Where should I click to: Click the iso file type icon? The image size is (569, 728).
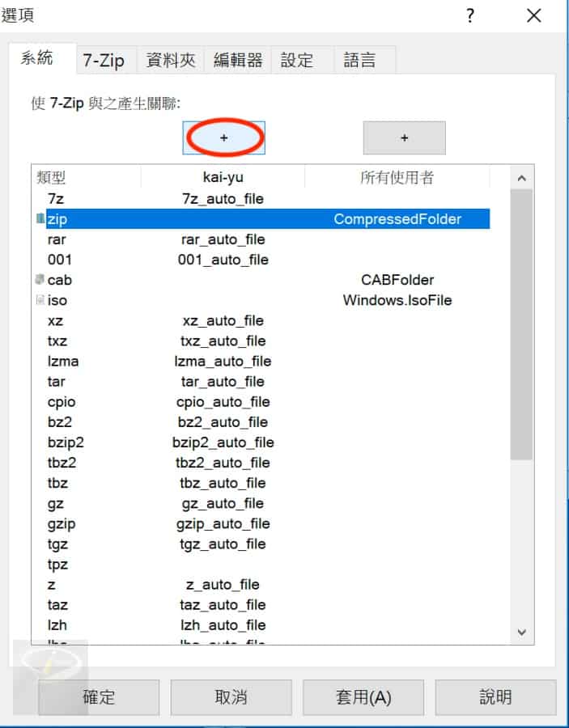[x=40, y=299]
